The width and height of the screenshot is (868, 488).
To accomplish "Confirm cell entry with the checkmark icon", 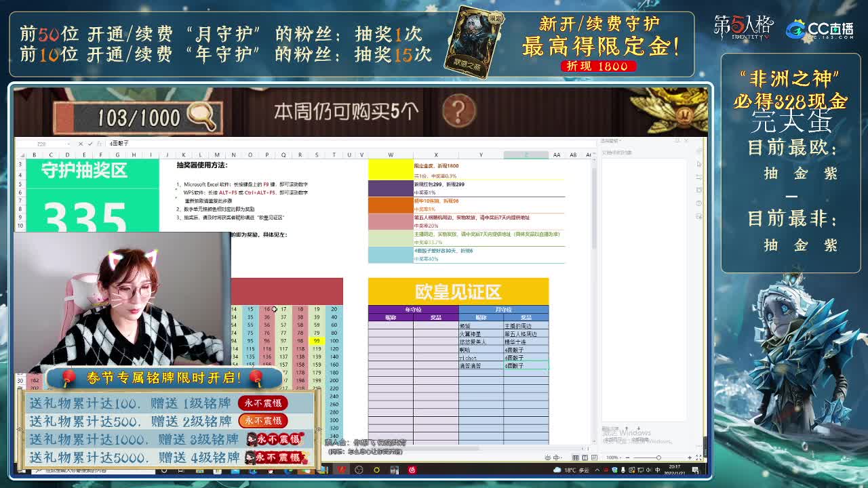I will [91, 144].
